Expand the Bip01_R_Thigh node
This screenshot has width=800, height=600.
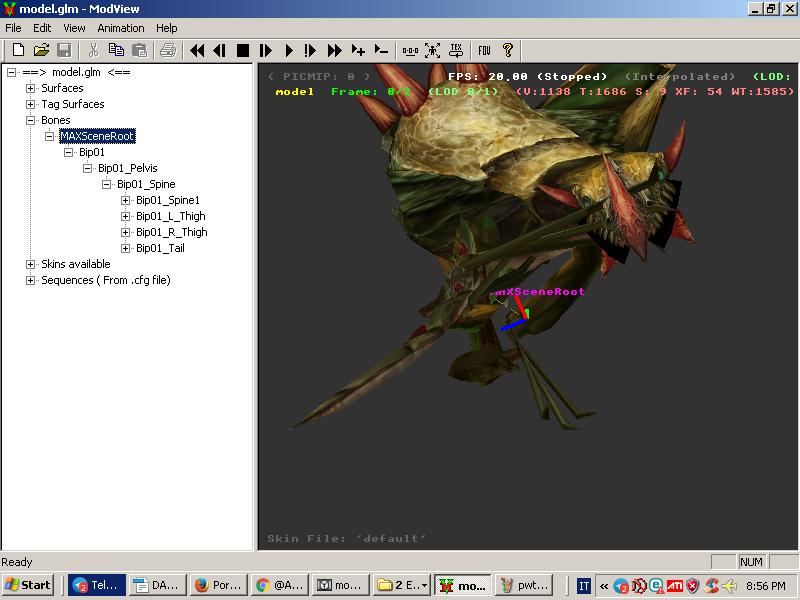point(126,233)
